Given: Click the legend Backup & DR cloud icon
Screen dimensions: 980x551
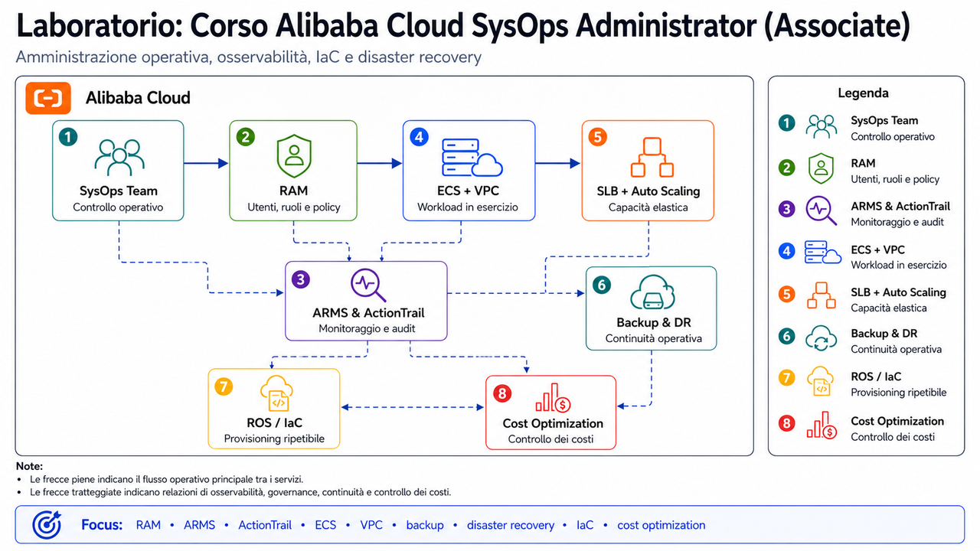Looking at the screenshot, I should tap(822, 338).
